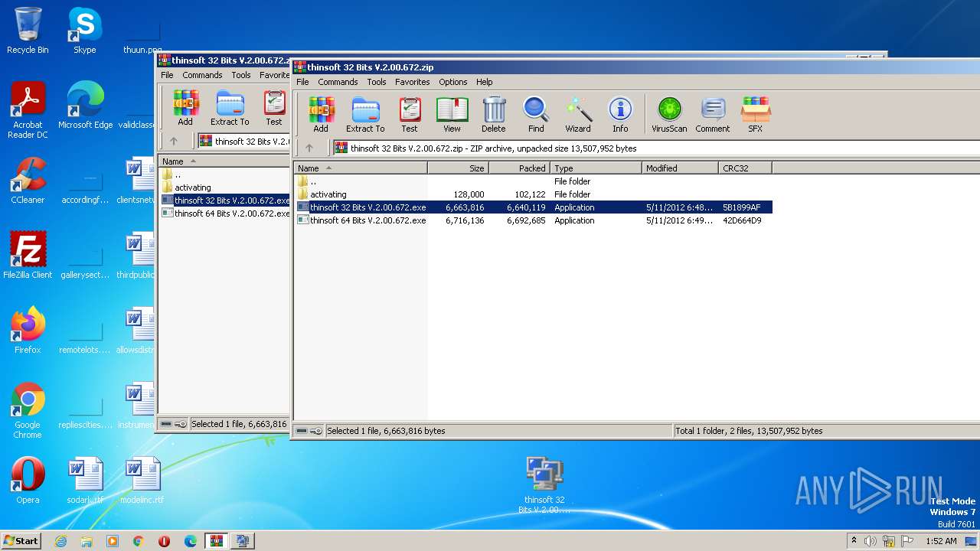Open the Wizard tool

point(578,115)
